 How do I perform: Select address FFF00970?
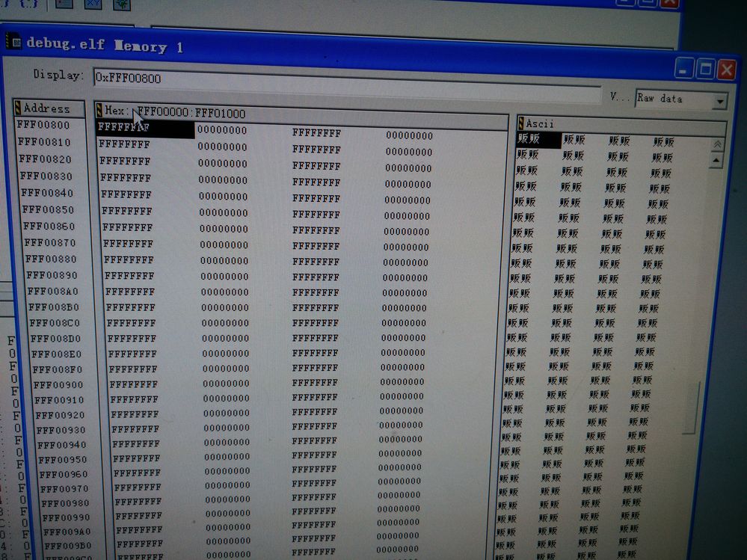point(65,489)
